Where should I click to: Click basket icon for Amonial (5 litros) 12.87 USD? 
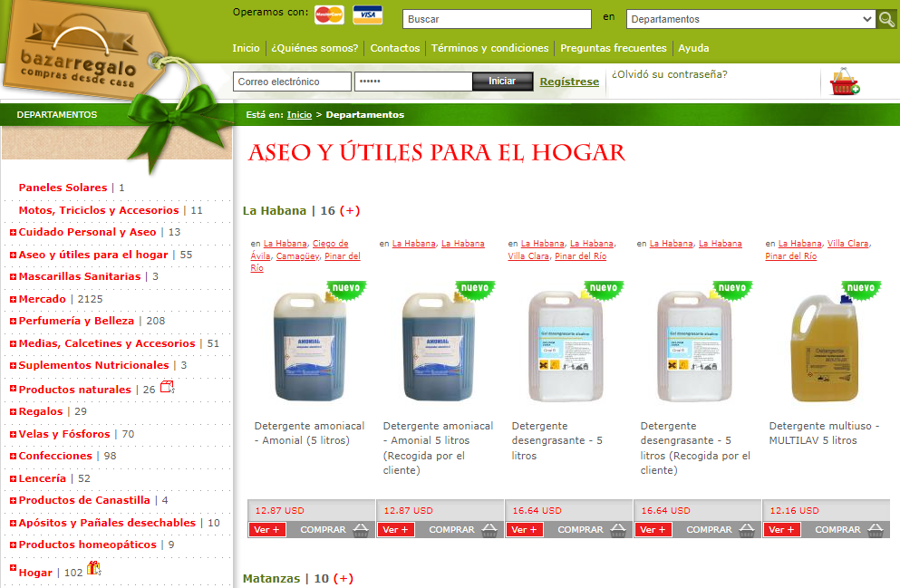pyautogui.click(x=361, y=530)
